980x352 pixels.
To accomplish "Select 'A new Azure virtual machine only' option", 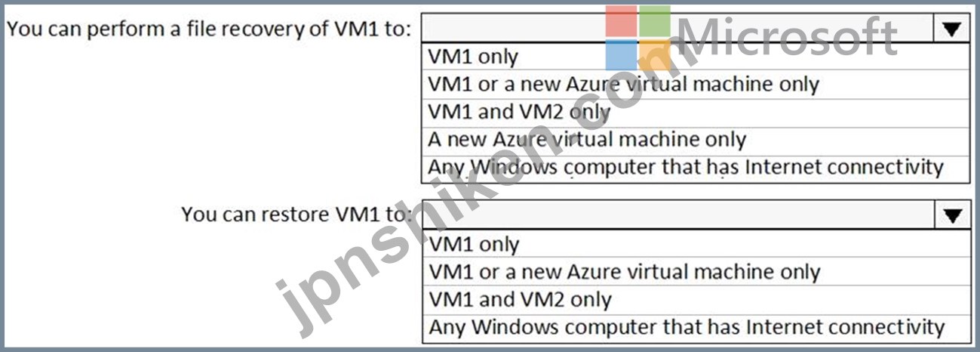I will (587, 140).
